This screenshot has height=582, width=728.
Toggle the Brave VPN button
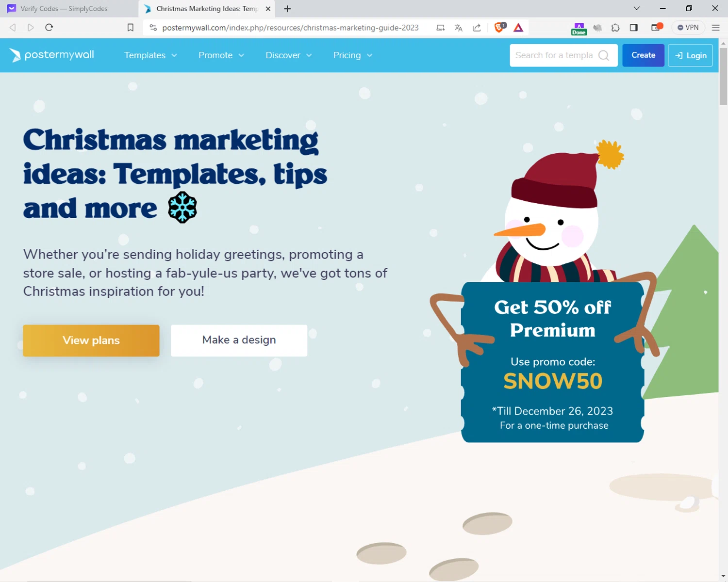pyautogui.click(x=688, y=28)
